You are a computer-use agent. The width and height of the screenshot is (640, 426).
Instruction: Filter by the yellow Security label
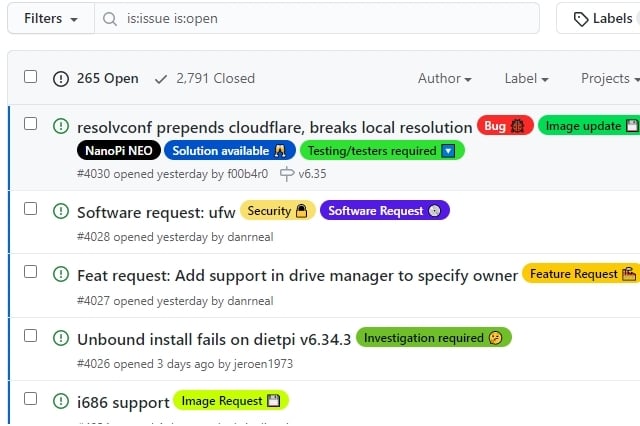tap(278, 211)
